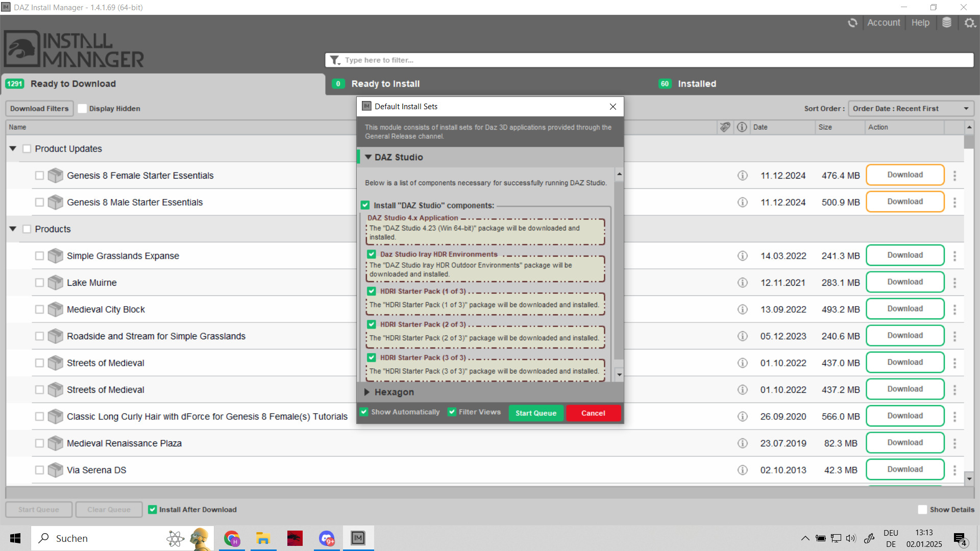The height and width of the screenshot is (551, 980).
Task: Open the Sort Order dropdown
Action: pos(911,109)
